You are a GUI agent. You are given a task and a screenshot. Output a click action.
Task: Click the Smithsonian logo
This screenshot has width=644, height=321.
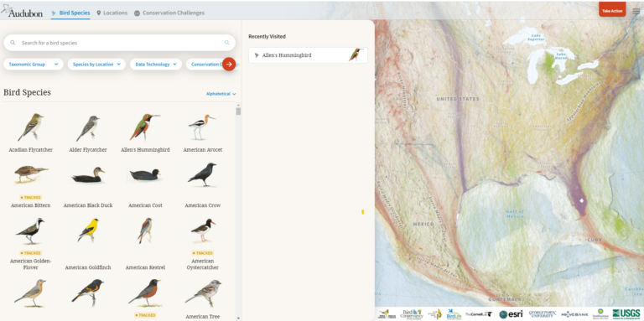(x=600, y=314)
